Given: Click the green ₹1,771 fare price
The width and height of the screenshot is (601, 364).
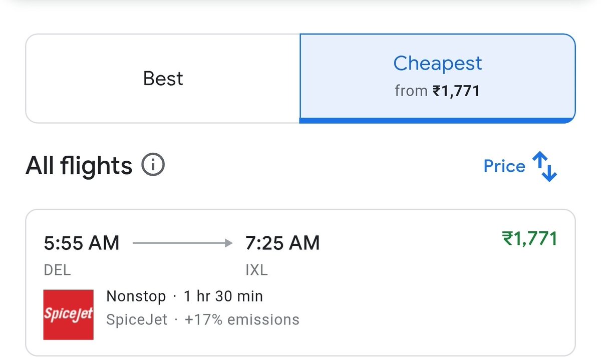Looking at the screenshot, I should click(x=529, y=239).
